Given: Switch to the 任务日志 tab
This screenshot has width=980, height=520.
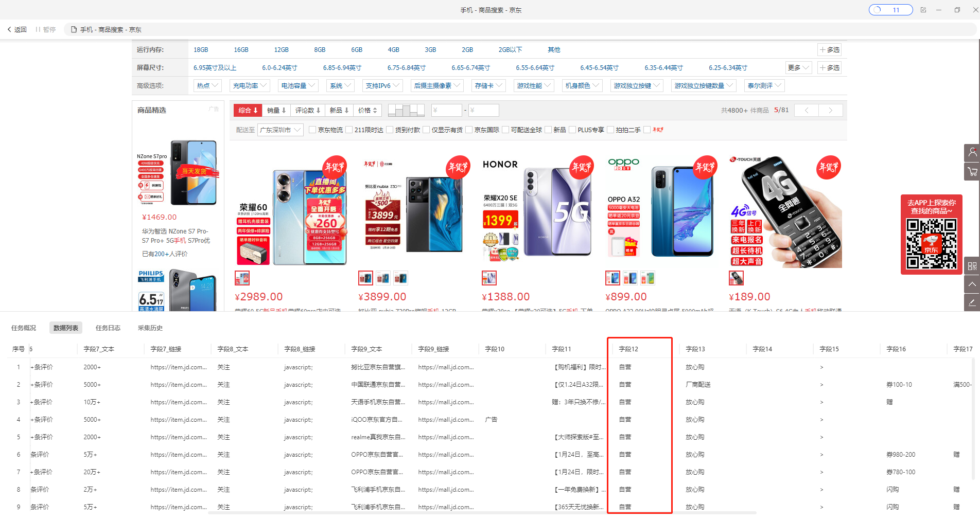Looking at the screenshot, I should 108,328.
